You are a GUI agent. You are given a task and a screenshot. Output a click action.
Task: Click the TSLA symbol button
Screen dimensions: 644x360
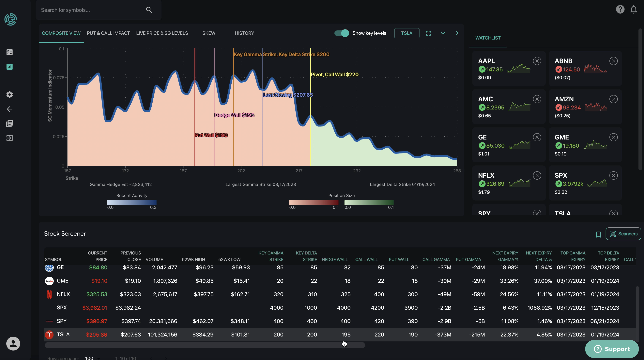coord(406,33)
